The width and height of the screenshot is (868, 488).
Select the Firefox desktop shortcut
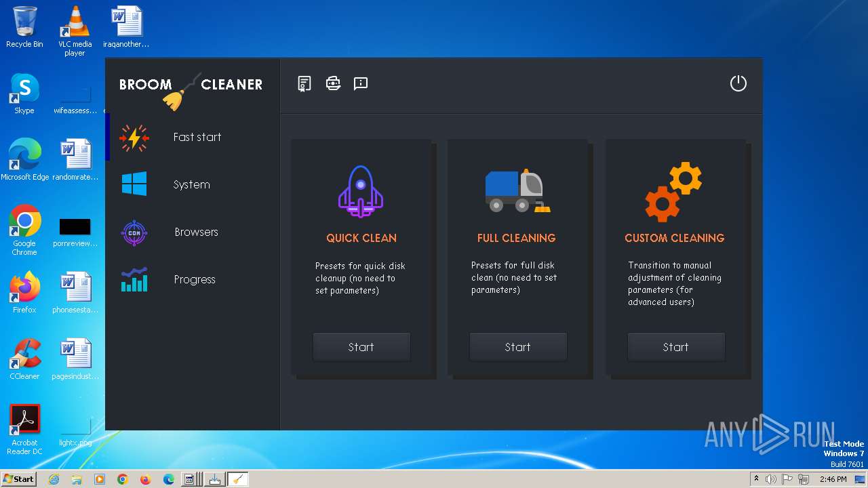pyautogui.click(x=24, y=293)
